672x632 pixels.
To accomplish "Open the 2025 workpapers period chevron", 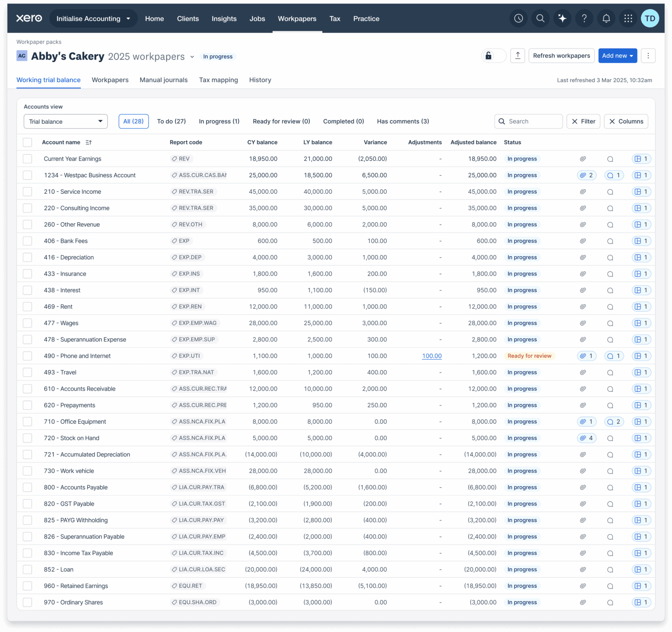I will pos(192,56).
